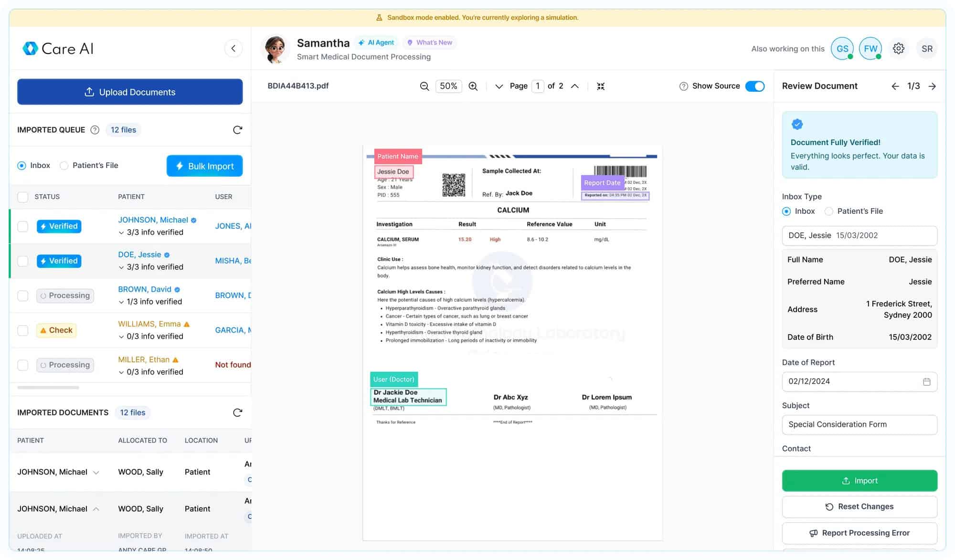Zoom out the PDF document
This screenshot has height=560, width=955.
424,86
